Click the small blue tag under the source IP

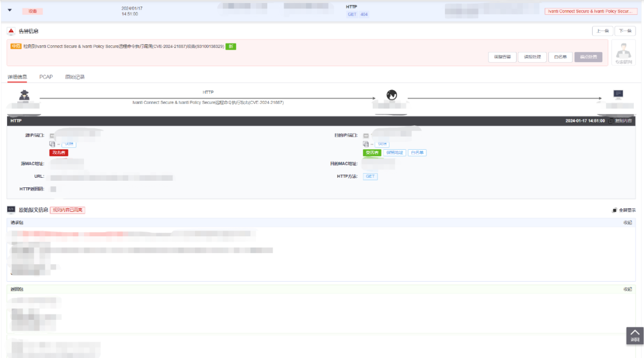(x=69, y=144)
